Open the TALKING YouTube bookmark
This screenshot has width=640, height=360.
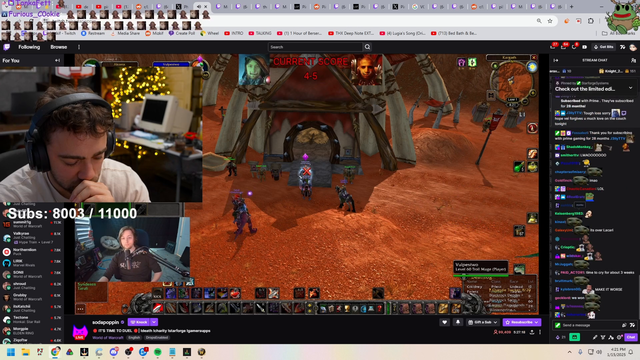[260, 33]
